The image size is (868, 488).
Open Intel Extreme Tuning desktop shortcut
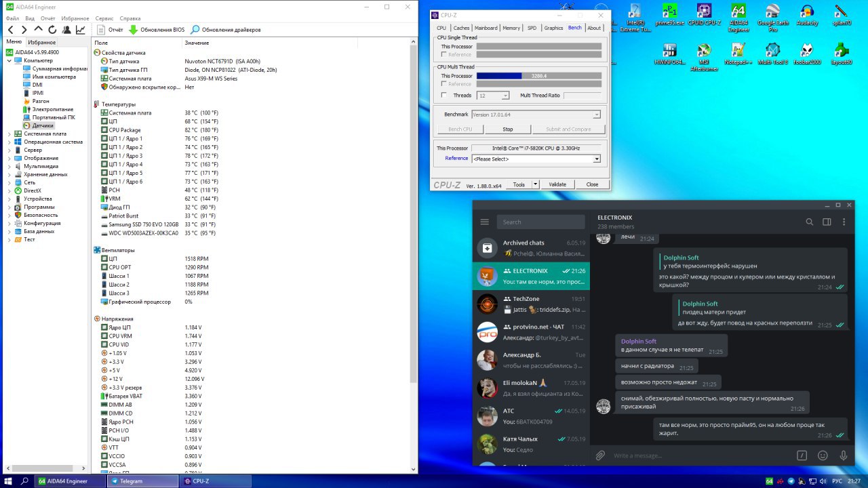point(635,17)
